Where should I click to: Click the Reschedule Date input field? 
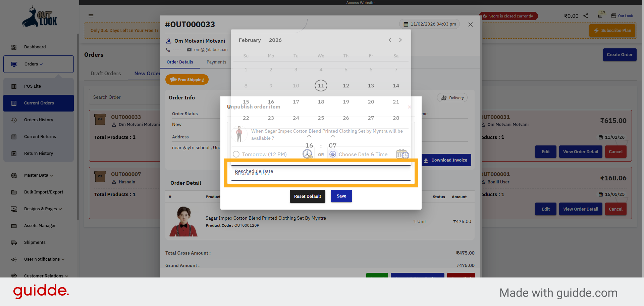click(321, 173)
